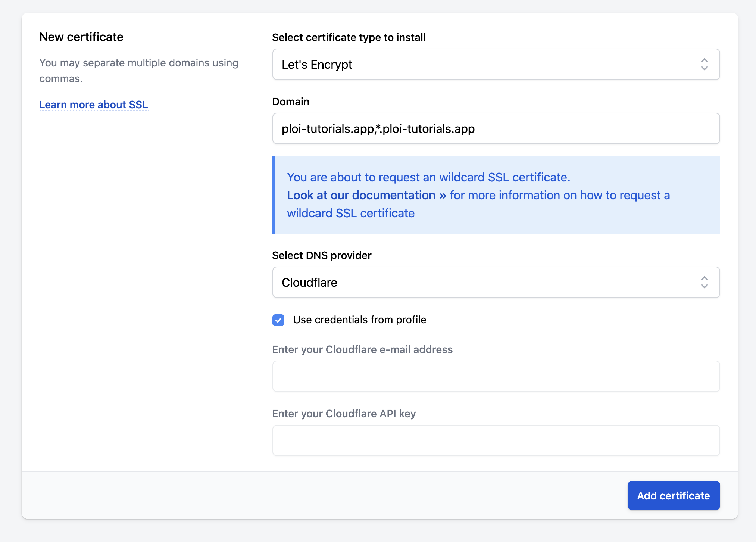Focus the Cloudflare e-mail address field

[496, 376]
